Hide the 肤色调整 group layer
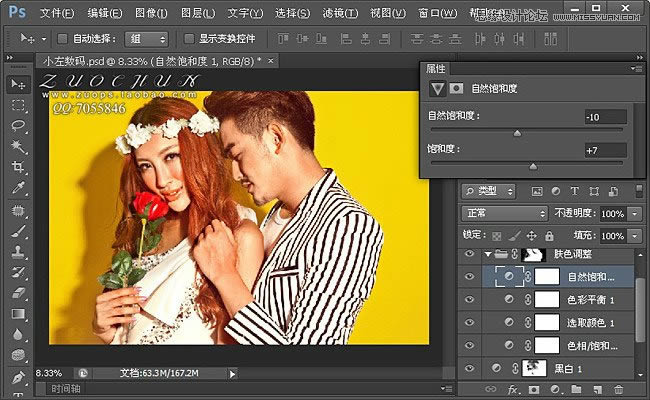Image resolution: width=650 pixels, height=400 pixels. 469,254
